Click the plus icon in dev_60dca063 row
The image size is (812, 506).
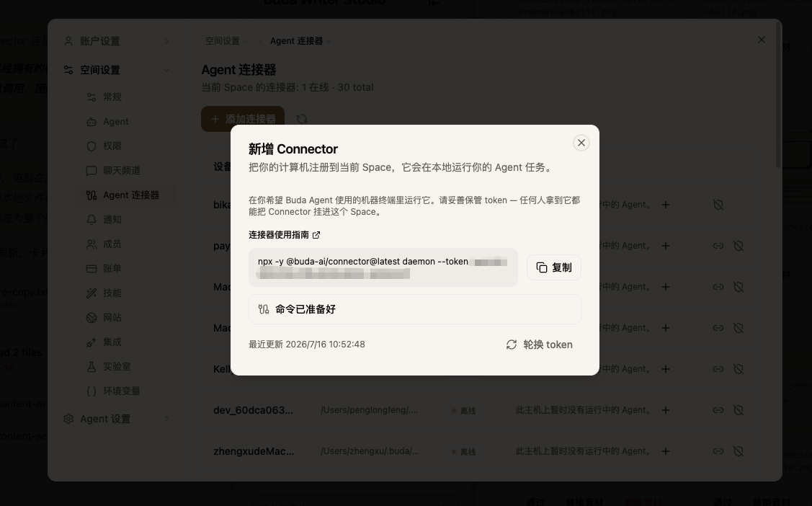(666, 411)
